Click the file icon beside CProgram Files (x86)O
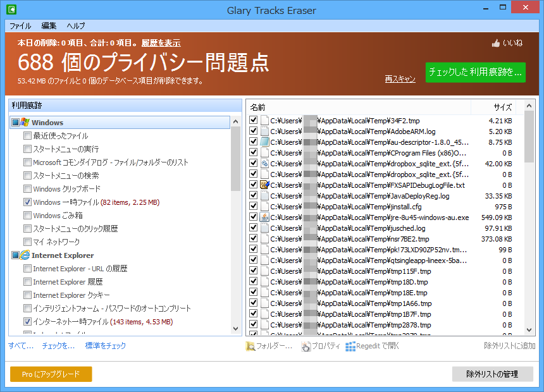544x392 pixels. click(x=264, y=152)
